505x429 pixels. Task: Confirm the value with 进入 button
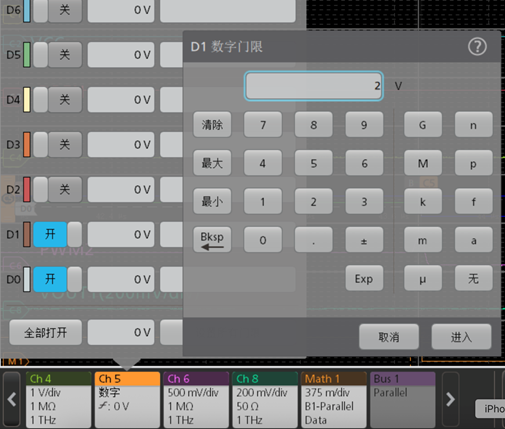pyautogui.click(x=461, y=337)
